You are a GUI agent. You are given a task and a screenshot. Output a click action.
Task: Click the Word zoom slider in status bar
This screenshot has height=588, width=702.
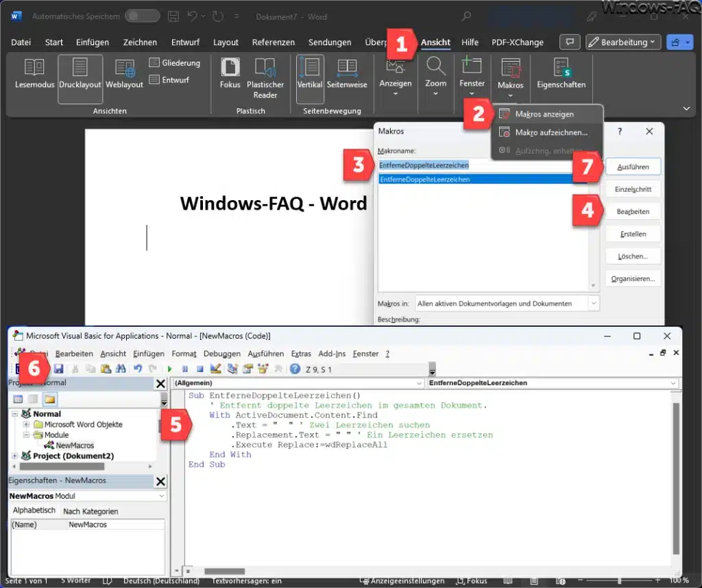click(x=619, y=580)
